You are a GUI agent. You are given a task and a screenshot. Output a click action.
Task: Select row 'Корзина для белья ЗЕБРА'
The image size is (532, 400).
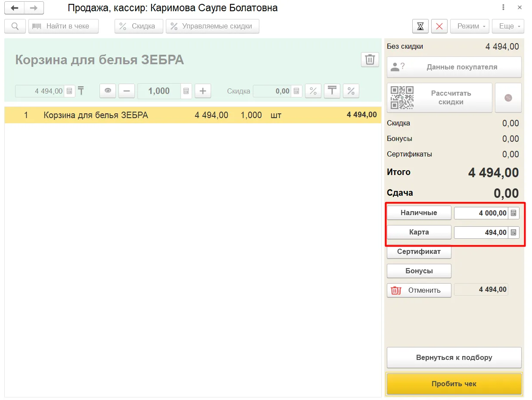[x=193, y=115]
